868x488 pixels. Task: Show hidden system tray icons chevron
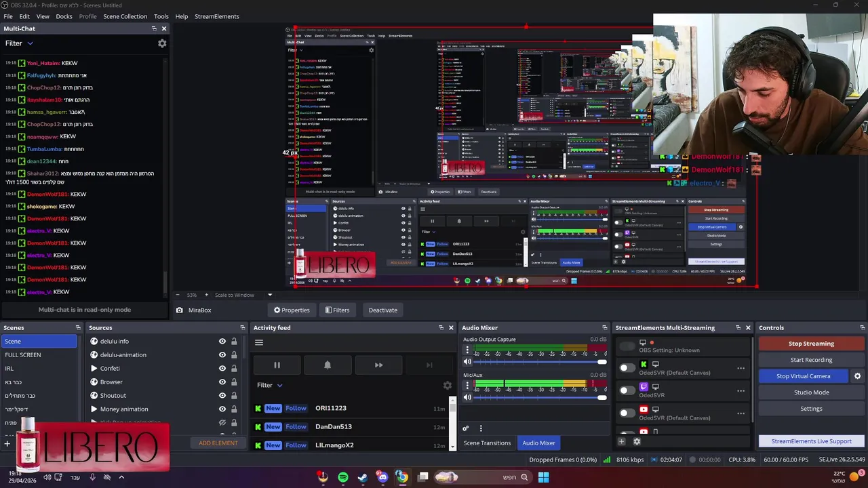(121, 477)
